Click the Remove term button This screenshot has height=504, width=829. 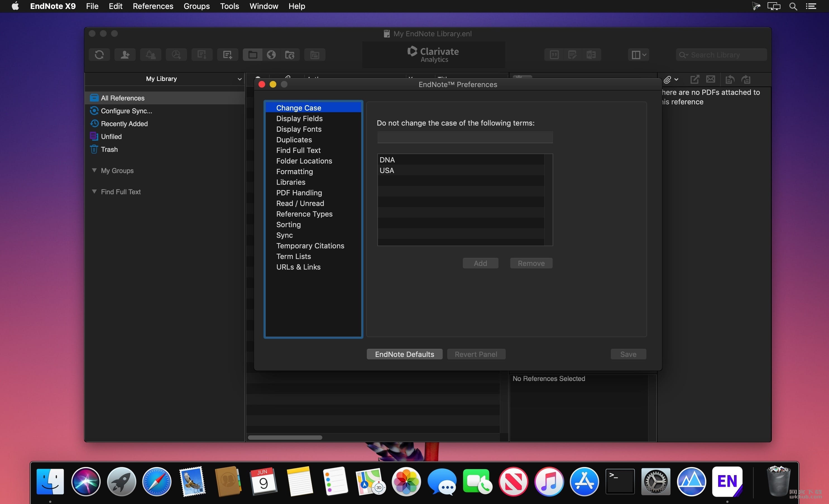point(531,263)
